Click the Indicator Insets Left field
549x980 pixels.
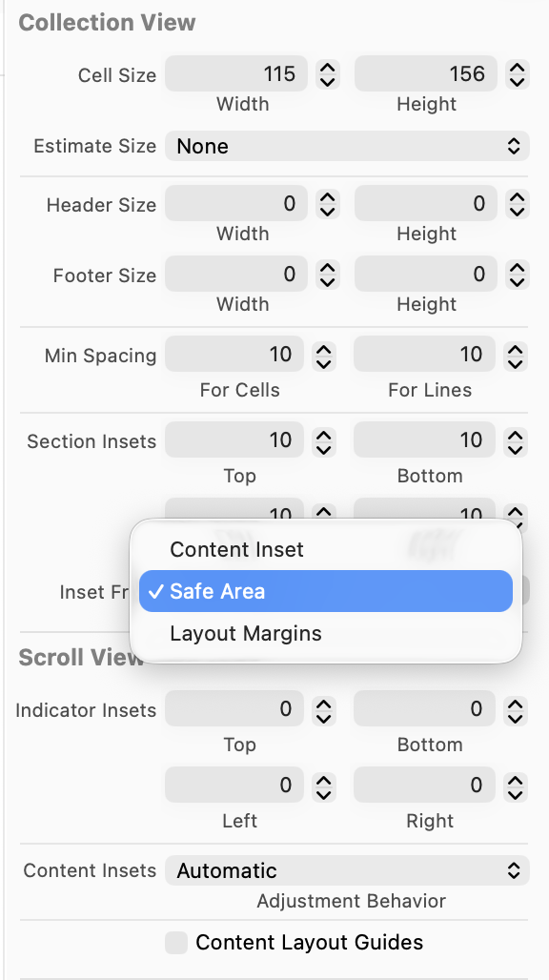coord(234,785)
